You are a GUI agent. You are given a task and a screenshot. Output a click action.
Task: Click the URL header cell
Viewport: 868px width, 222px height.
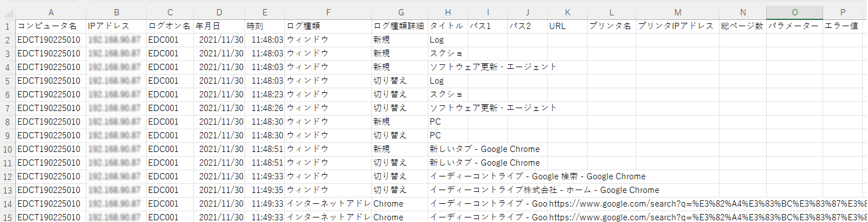point(567,26)
